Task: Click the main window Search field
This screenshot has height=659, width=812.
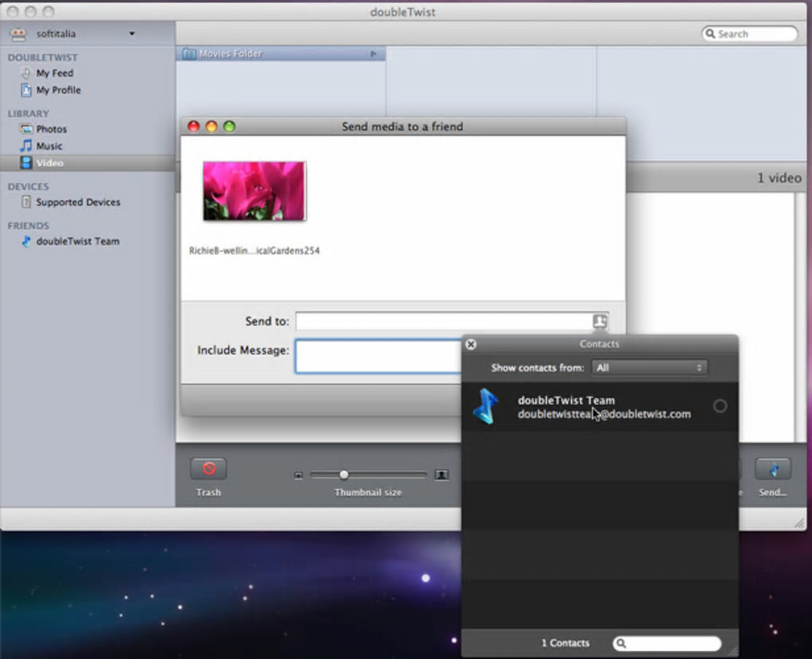Action: 749,33
